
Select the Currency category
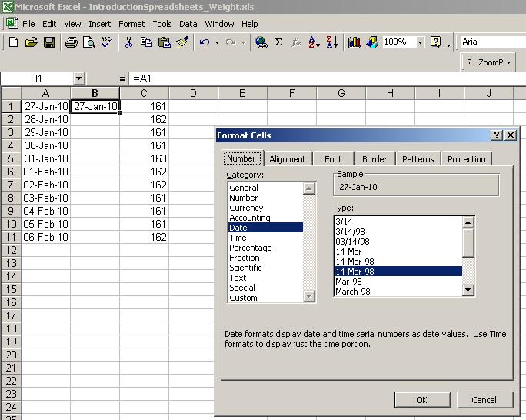click(x=265, y=208)
